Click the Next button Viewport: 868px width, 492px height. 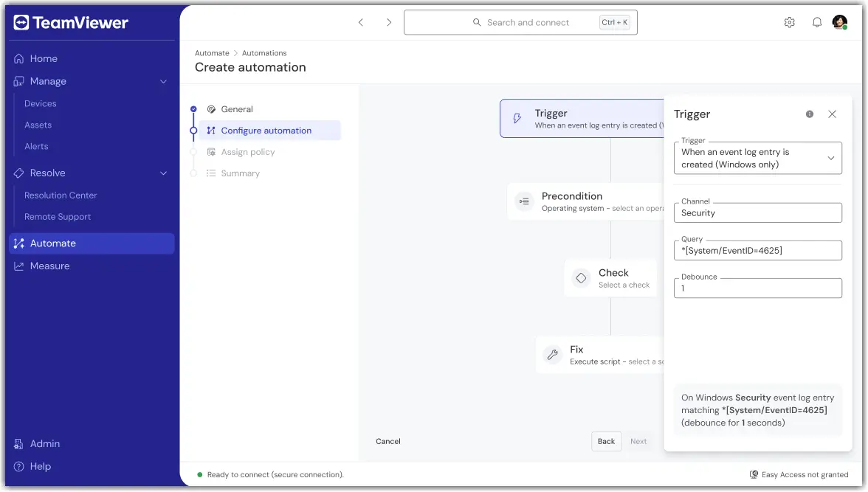(x=638, y=442)
